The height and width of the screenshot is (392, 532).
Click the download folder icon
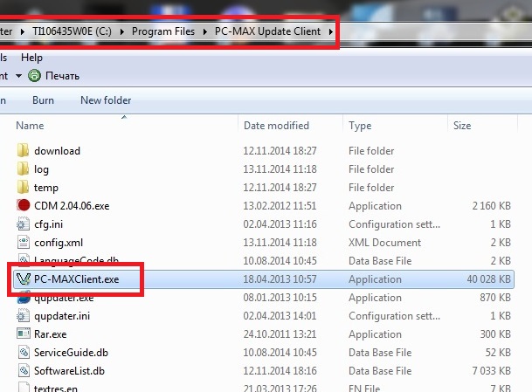click(24, 151)
